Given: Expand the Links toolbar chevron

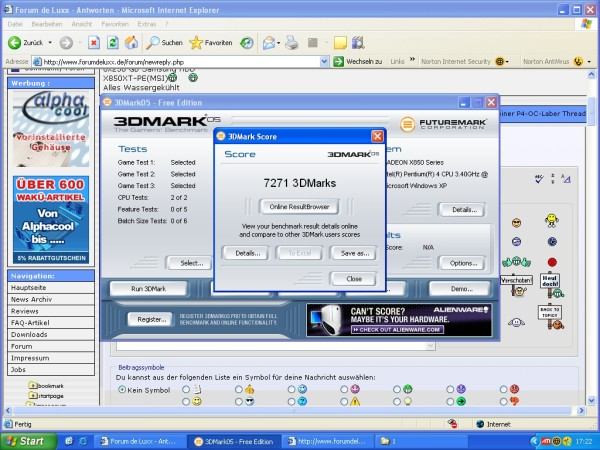Looking at the screenshot, I should (412, 59).
